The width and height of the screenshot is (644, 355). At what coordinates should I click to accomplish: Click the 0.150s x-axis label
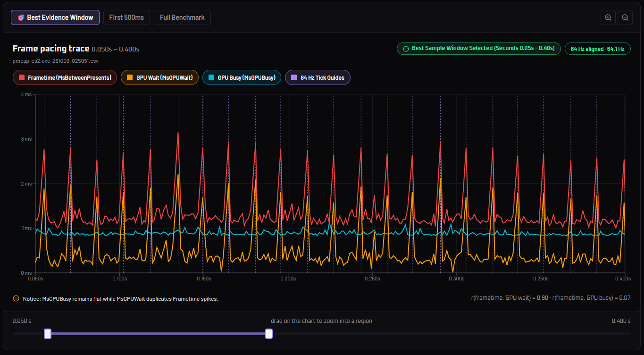203,279
